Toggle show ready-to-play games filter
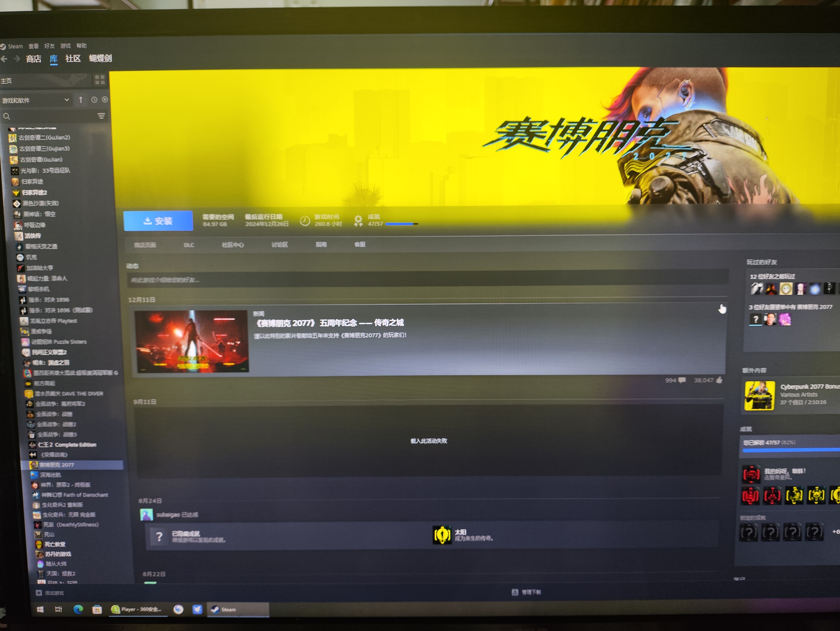 tap(105, 99)
